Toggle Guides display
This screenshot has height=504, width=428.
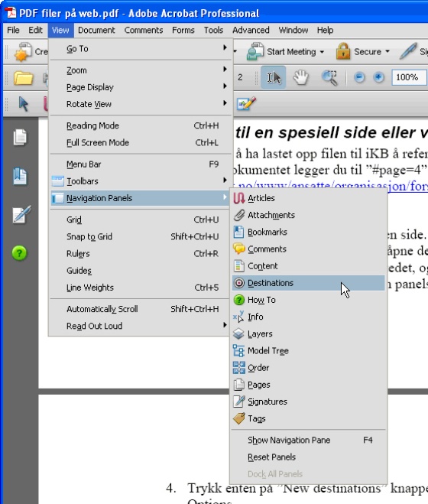point(141,271)
